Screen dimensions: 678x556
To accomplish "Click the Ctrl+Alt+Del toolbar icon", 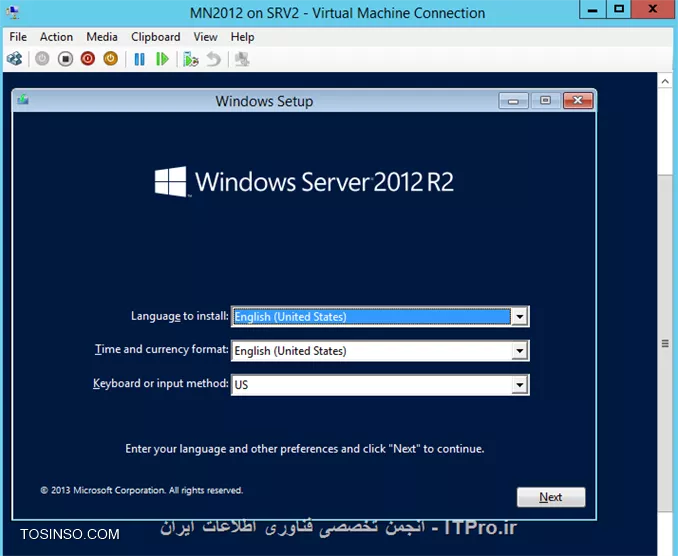I will click(x=15, y=59).
